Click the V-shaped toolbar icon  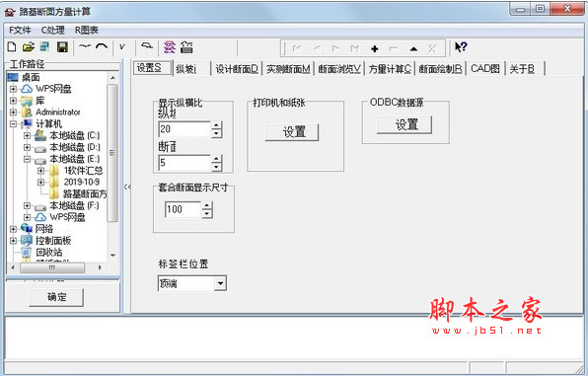(x=122, y=47)
